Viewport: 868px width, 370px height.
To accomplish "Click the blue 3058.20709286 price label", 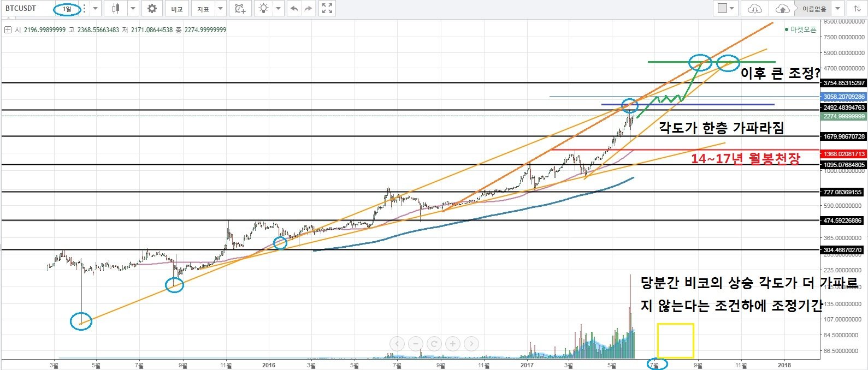I will [844, 97].
